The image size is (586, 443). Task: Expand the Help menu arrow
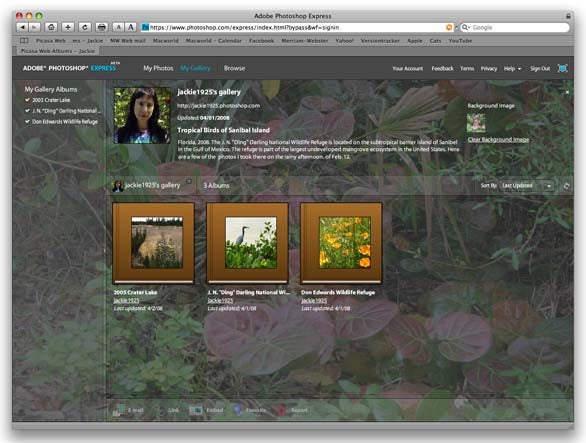(x=519, y=69)
